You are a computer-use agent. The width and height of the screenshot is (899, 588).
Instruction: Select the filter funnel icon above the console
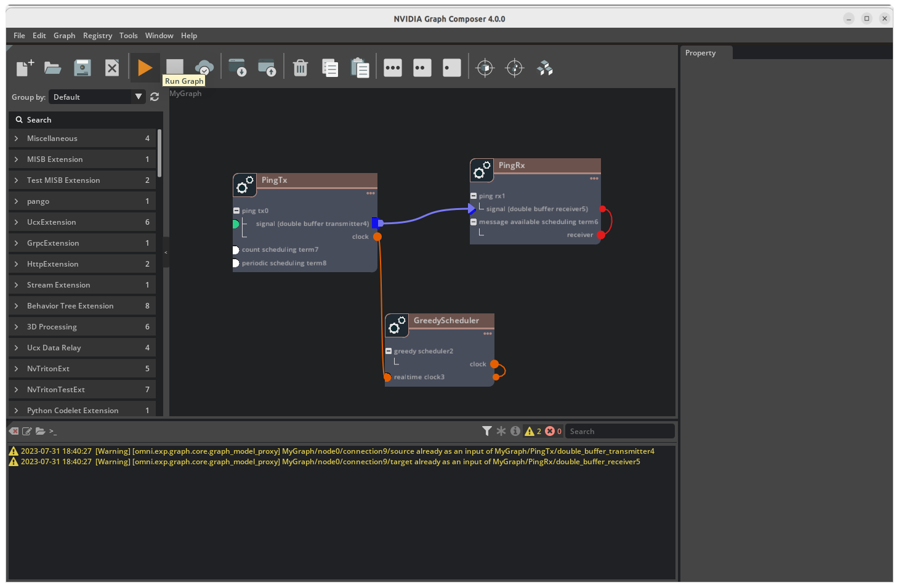[487, 431]
